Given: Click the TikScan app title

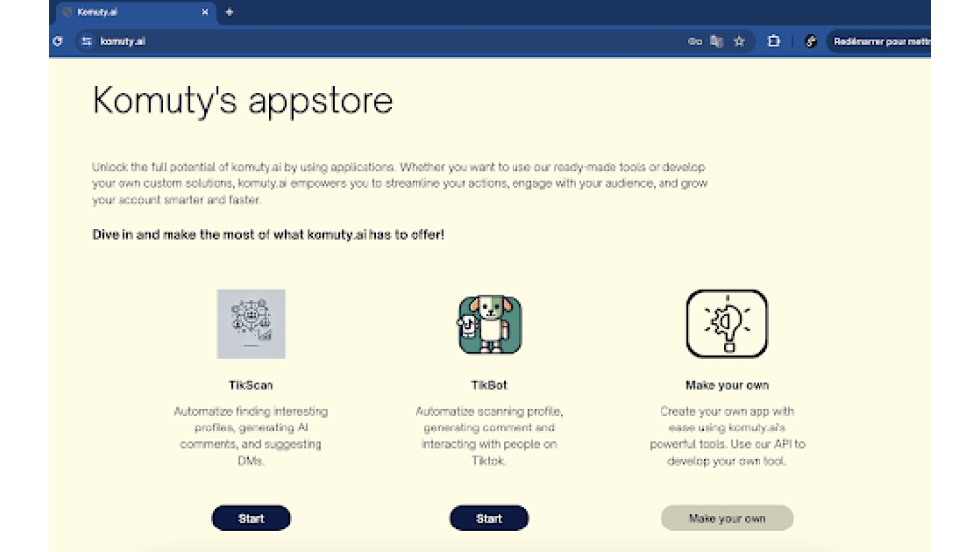Looking at the screenshot, I should (x=251, y=385).
